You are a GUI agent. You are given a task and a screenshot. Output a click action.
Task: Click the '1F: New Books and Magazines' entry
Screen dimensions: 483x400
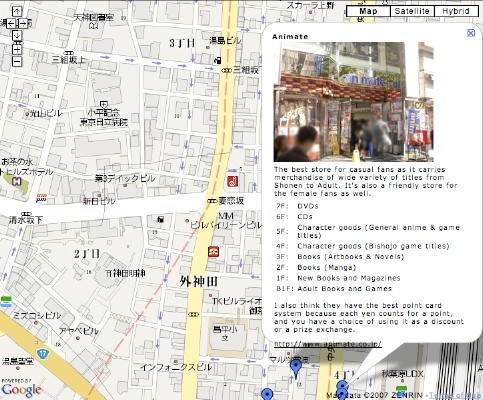[x=338, y=278]
